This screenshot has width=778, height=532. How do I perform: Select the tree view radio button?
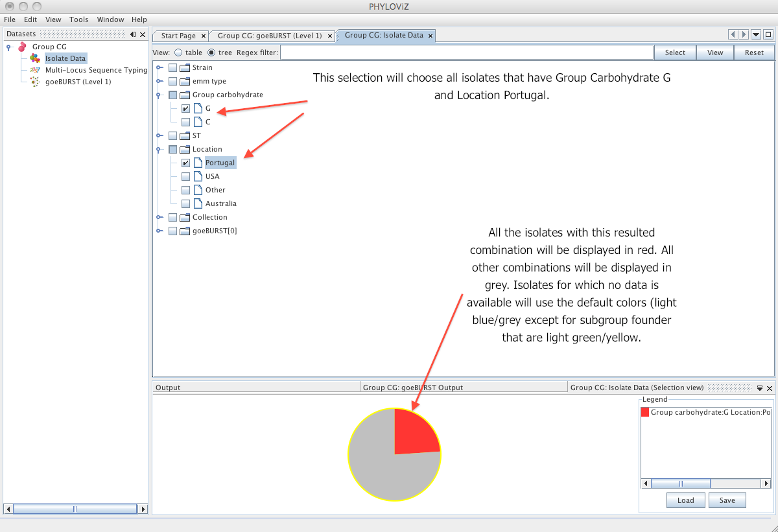(x=211, y=52)
